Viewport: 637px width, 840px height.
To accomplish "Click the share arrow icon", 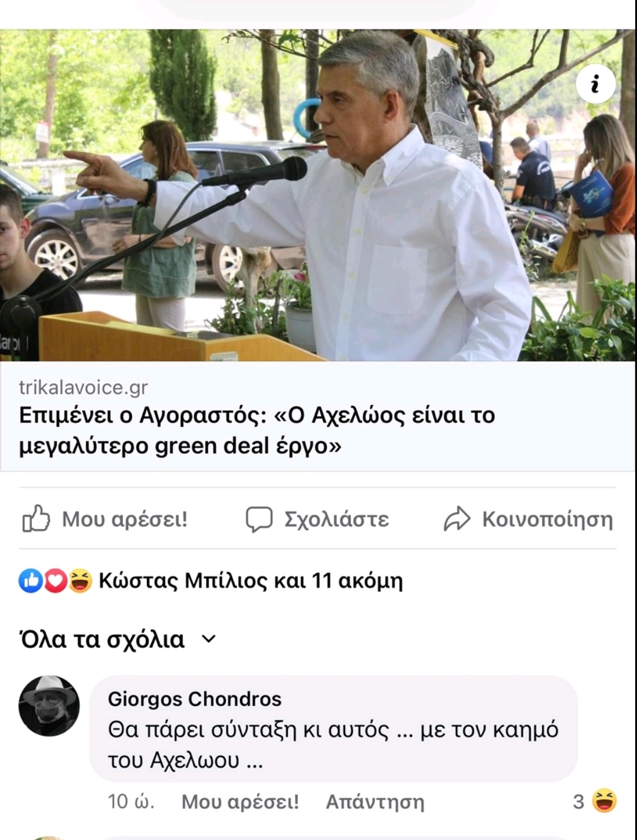I will tap(457, 519).
